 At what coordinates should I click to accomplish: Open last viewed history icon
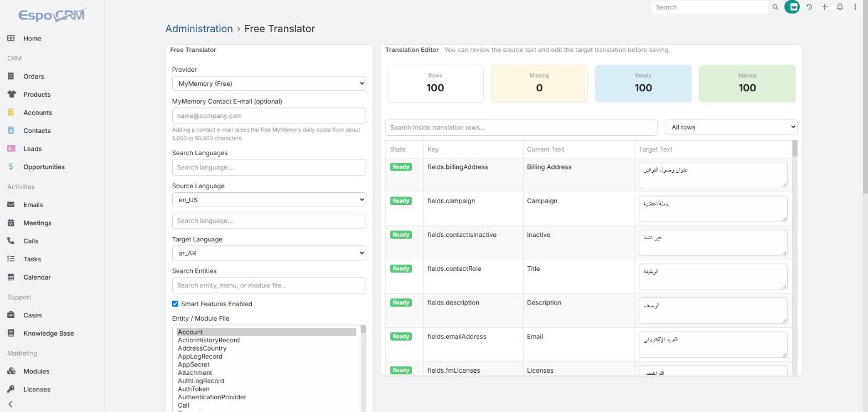(809, 7)
